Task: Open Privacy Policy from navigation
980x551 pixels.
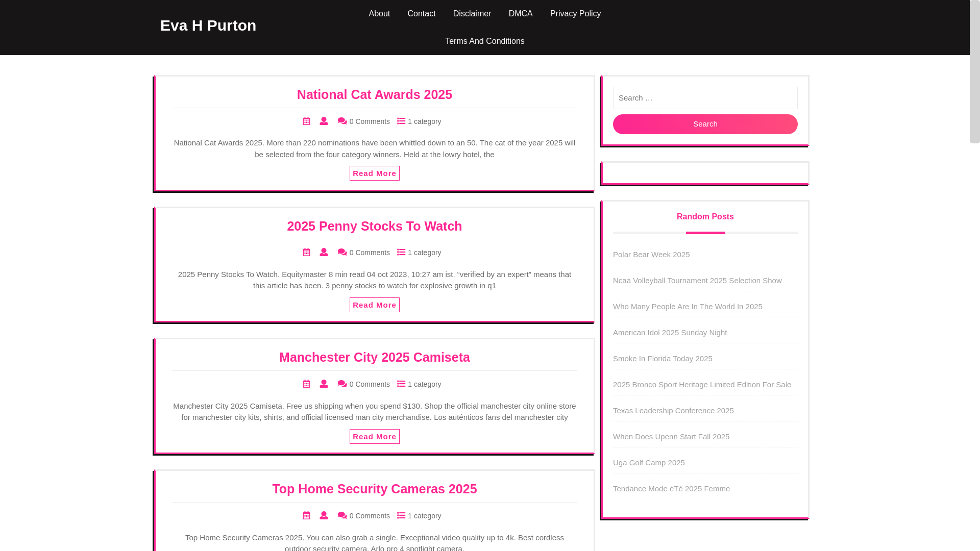Action: 575,14
